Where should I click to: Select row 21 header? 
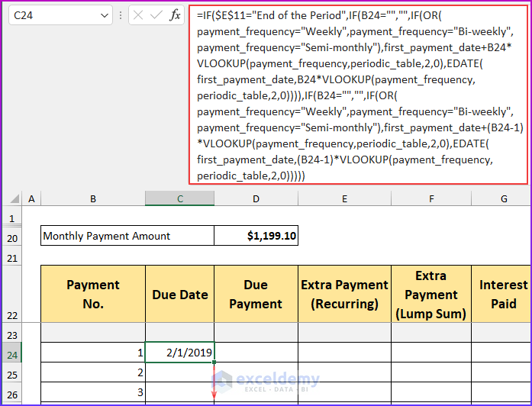pyautogui.click(x=12, y=256)
